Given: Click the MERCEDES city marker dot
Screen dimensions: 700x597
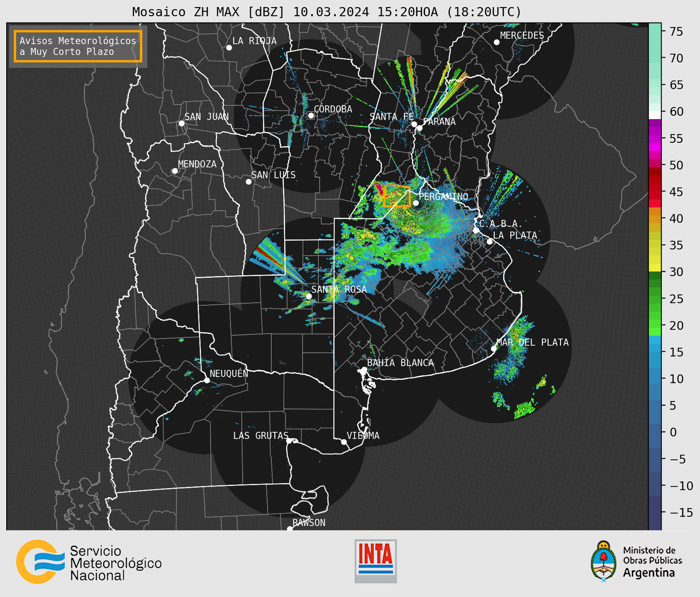Looking at the screenshot, I should pos(497,42).
